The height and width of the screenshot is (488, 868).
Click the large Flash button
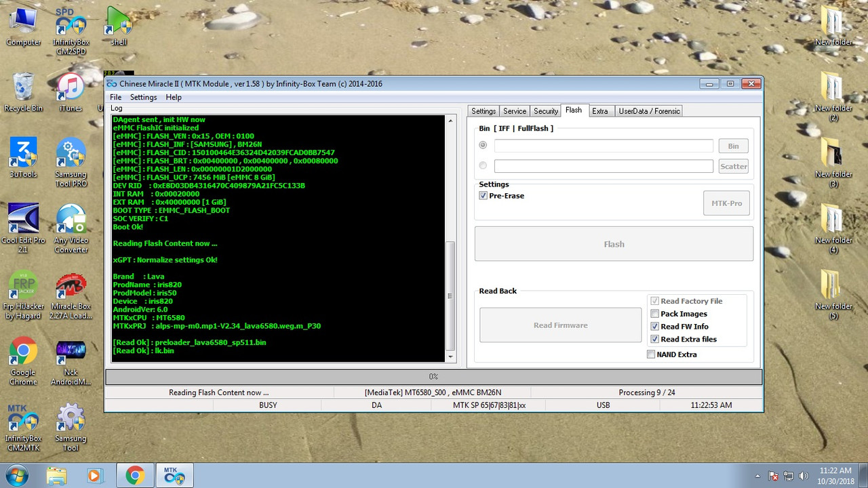coord(614,244)
